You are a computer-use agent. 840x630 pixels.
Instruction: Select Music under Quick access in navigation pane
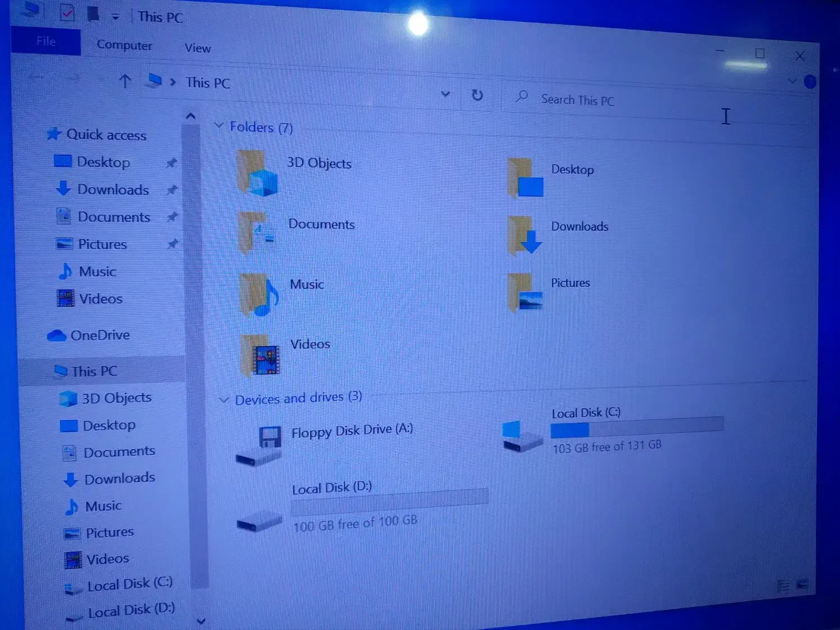97,272
